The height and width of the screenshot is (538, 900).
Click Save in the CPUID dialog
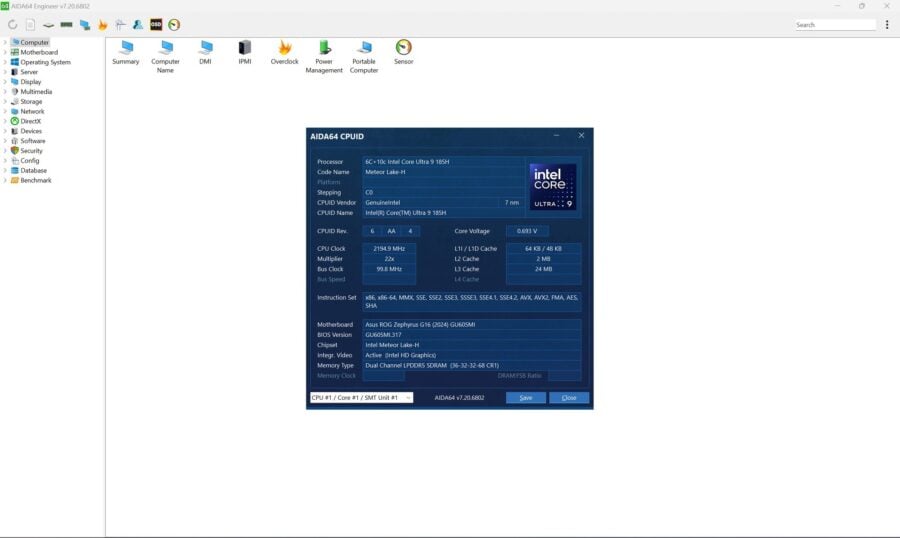(526, 397)
